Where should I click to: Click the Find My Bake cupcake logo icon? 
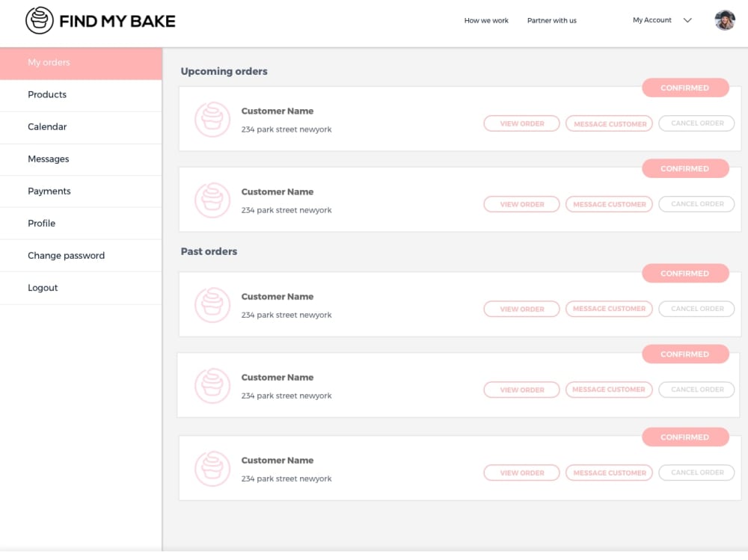40,20
